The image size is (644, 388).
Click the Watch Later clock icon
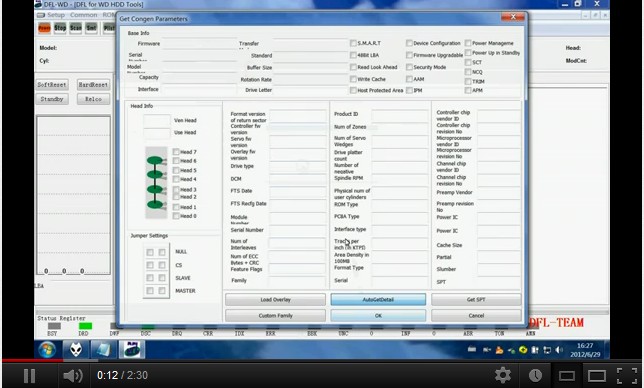click(535, 375)
